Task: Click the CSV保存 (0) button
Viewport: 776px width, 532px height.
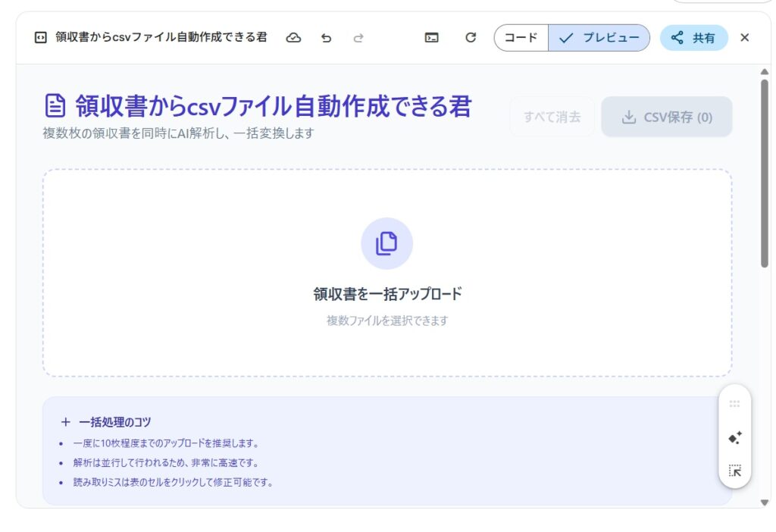Action: coord(667,117)
